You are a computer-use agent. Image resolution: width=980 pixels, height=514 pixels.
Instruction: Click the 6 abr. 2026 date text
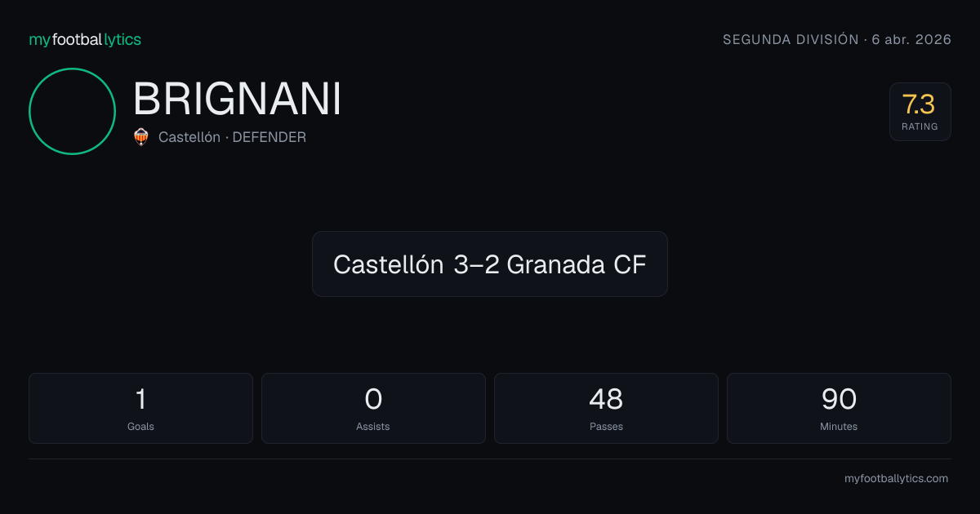pyautogui.click(x=911, y=39)
